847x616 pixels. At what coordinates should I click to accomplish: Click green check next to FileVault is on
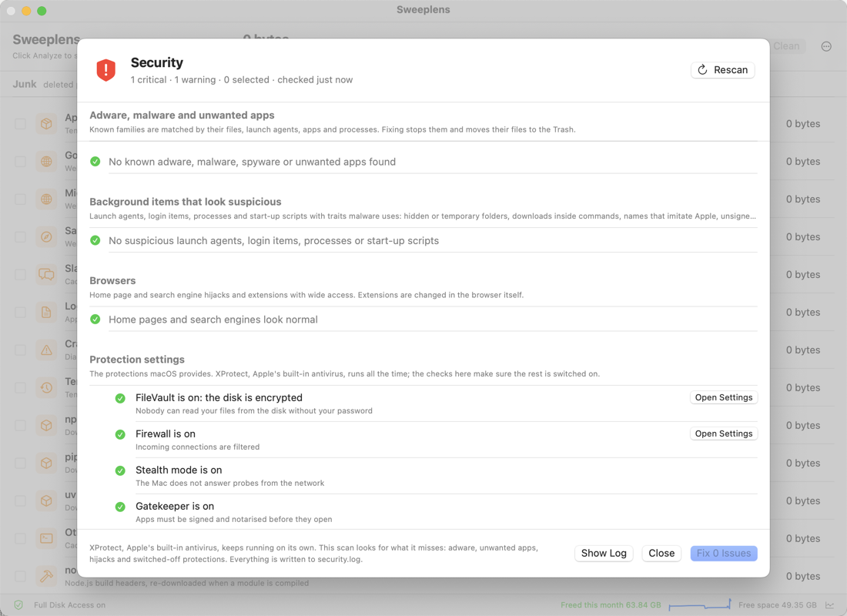[120, 398]
